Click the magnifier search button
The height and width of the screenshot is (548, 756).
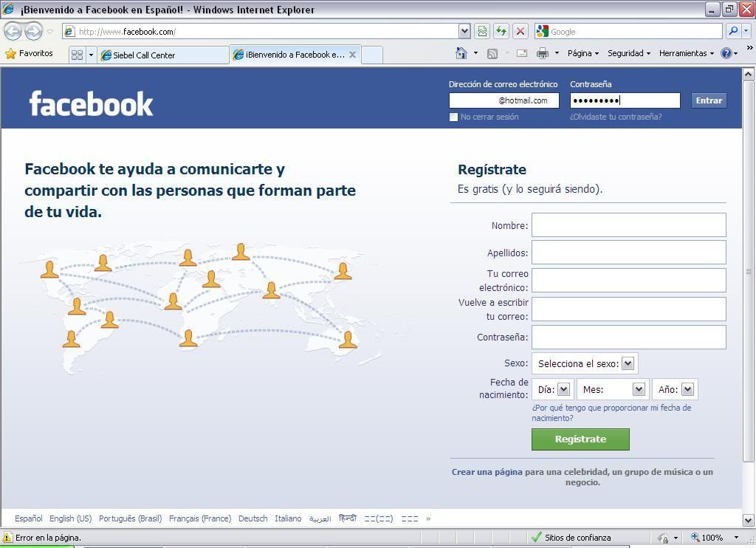click(x=733, y=31)
